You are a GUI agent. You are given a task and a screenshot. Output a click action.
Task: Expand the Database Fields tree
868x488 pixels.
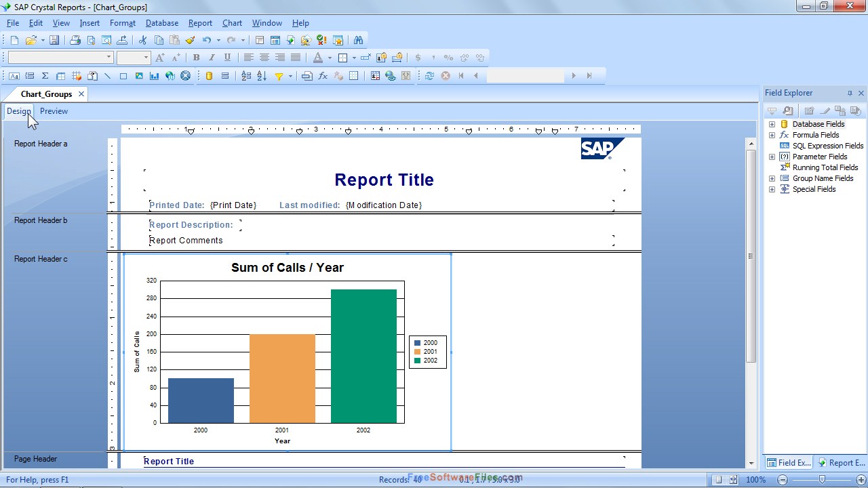click(772, 124)
